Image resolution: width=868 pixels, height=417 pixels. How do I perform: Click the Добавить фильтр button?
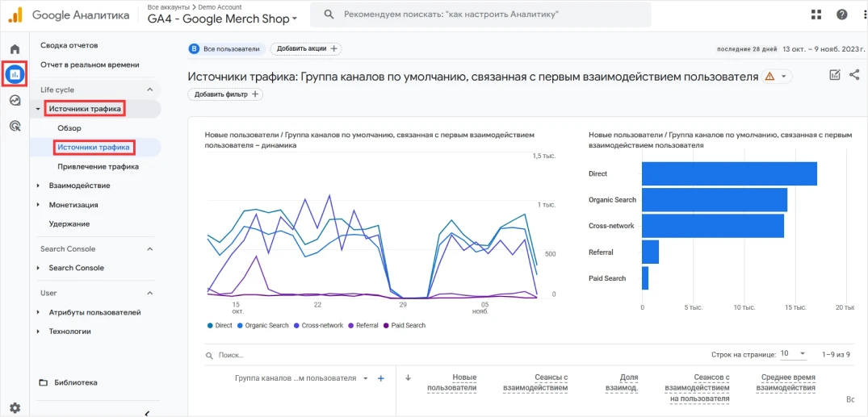click(226, 94)
